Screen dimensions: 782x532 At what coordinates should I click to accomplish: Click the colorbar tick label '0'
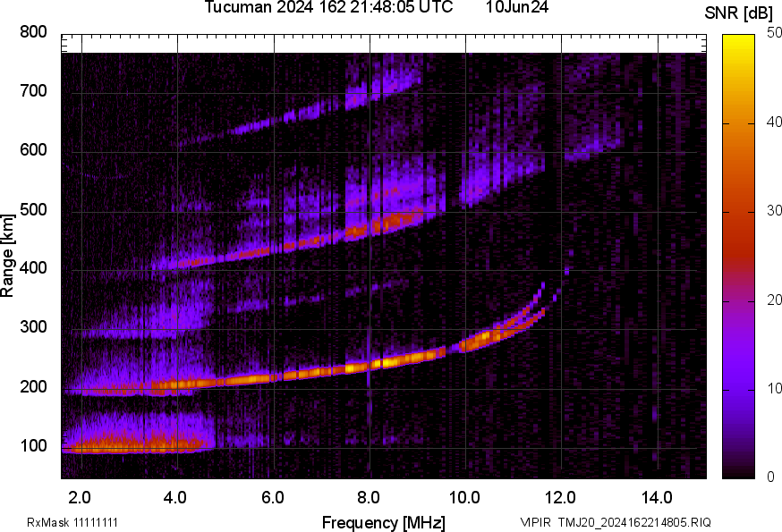(770, 477)
